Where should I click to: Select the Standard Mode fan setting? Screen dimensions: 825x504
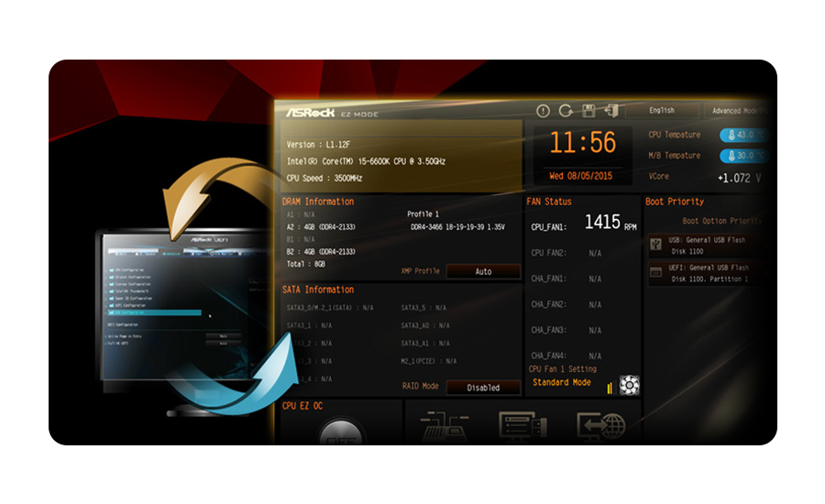561,382
